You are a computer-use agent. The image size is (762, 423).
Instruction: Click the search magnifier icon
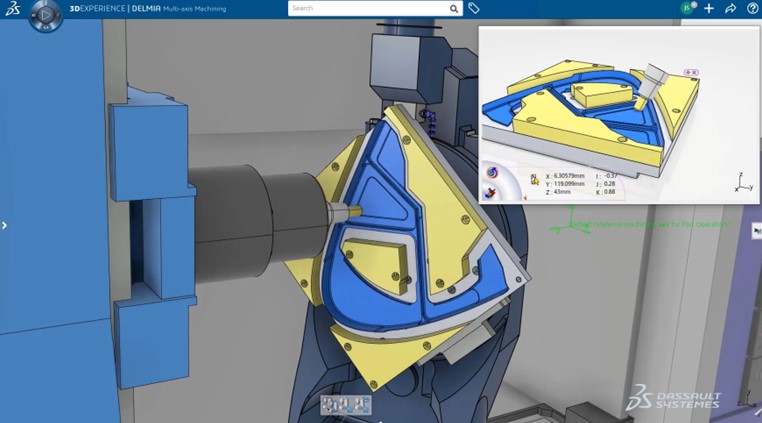click(453, 8)
